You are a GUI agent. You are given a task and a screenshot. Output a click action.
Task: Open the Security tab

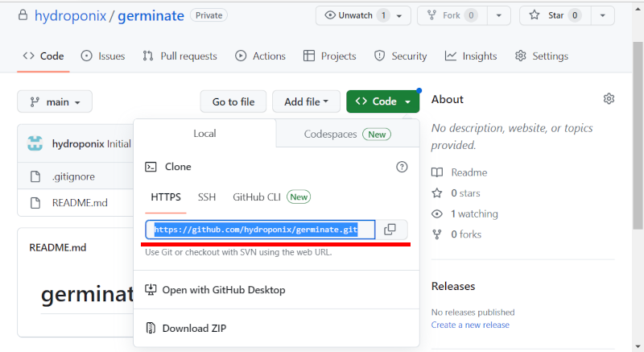coord(400,56)
